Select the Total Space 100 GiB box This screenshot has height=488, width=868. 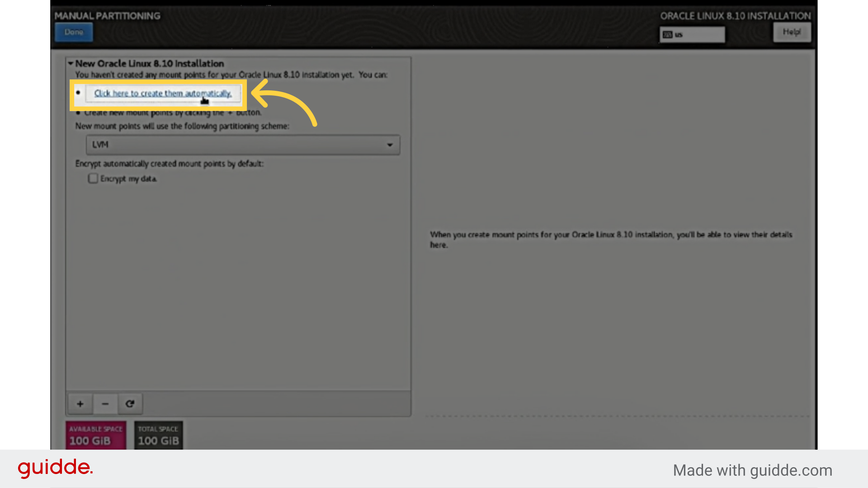click(158, 436)
